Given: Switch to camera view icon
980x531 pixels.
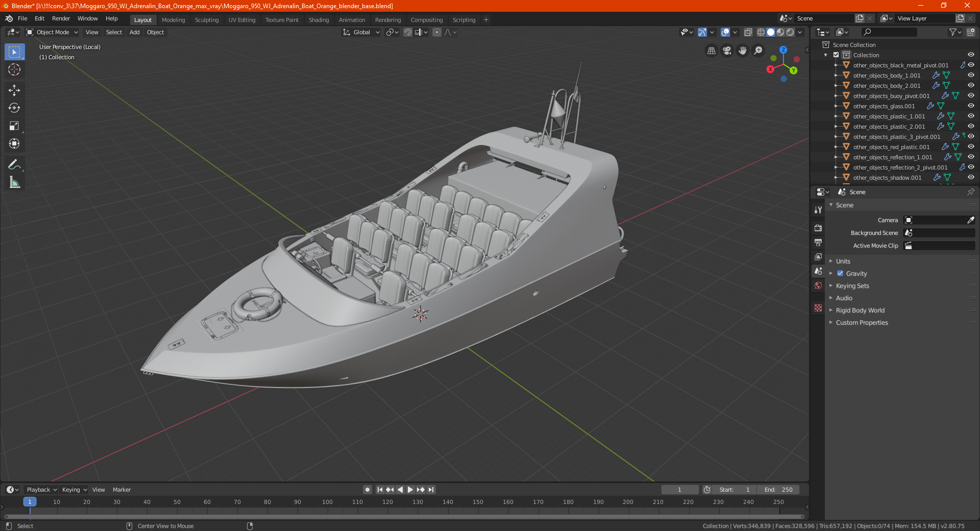Looking at the screenshot, I should 727,51.
